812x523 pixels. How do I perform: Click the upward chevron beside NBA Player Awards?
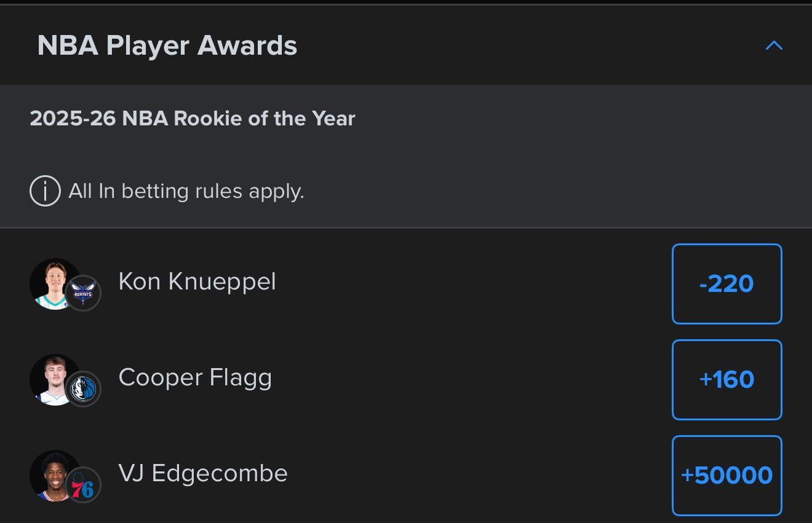click(x=774, y=45)
